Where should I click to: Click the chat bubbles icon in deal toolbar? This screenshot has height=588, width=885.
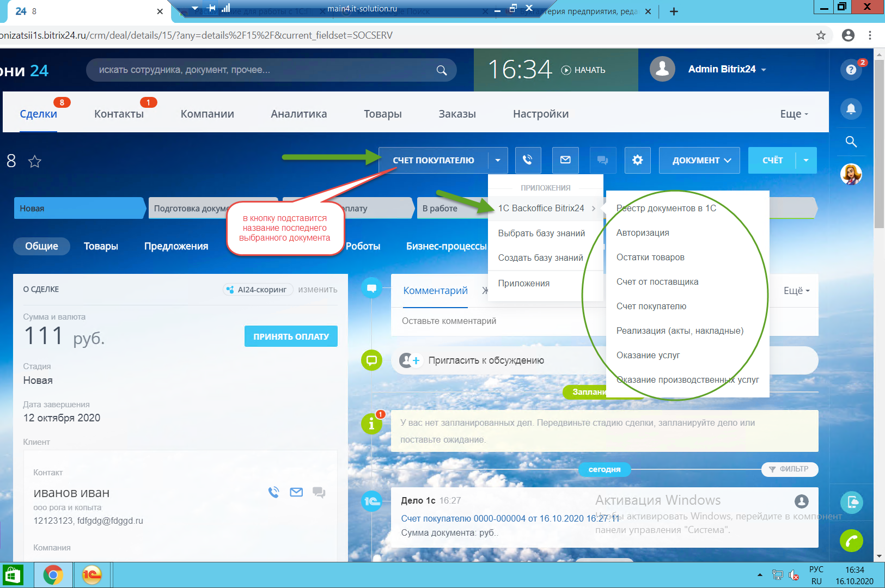point(603,160)
